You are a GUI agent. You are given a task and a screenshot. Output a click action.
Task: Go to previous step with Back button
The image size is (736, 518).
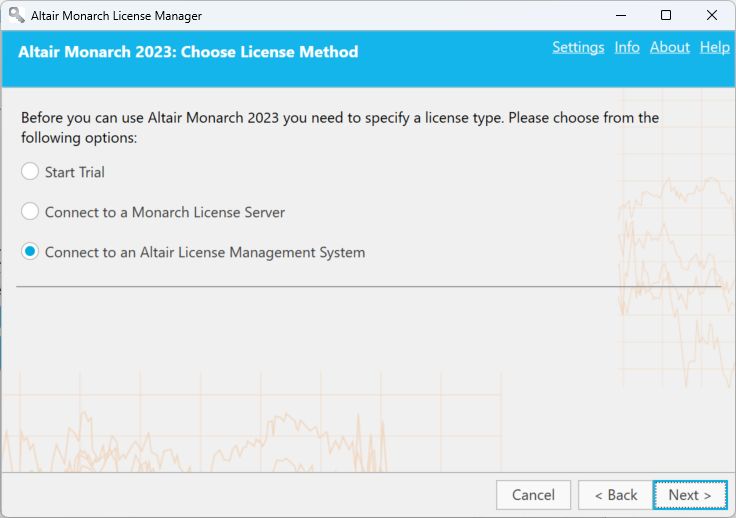point(616,495)
